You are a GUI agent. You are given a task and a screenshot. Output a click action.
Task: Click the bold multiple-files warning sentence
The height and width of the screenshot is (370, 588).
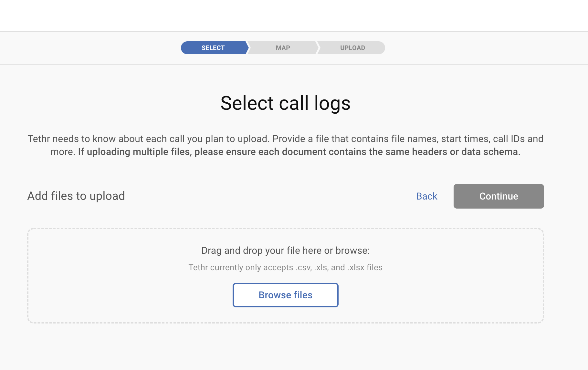point(299,152)
